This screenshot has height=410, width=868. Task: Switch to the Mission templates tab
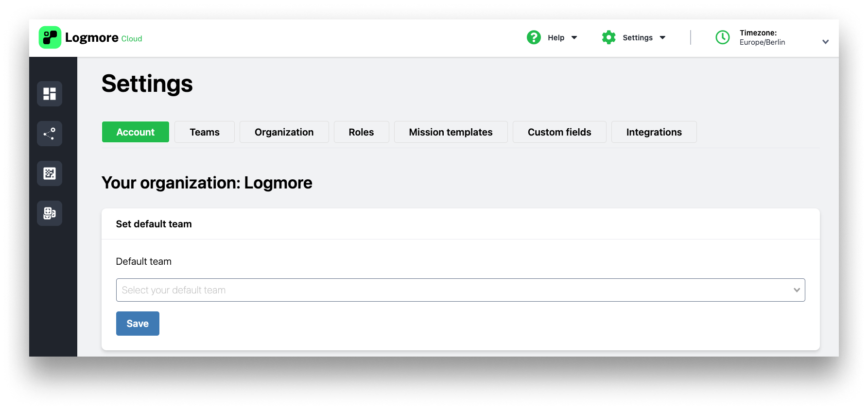(451, 132)
